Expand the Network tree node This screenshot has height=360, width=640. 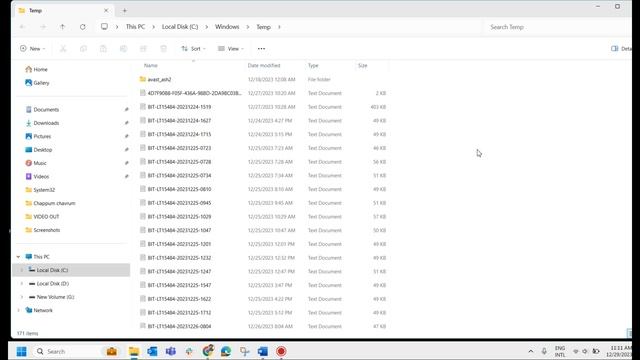(18, 311)
